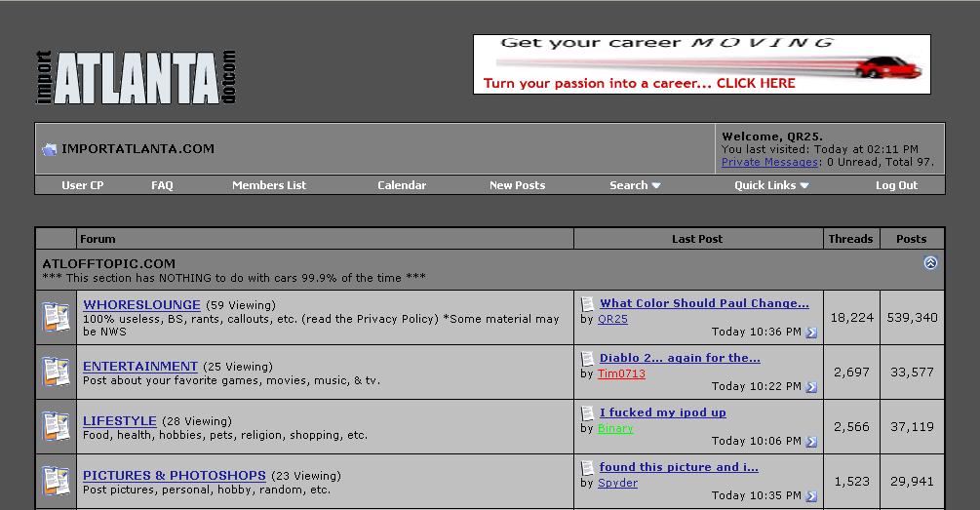
Task: Click the ENTERTAINMENT forum status icon
Action: tap(56, 372)
